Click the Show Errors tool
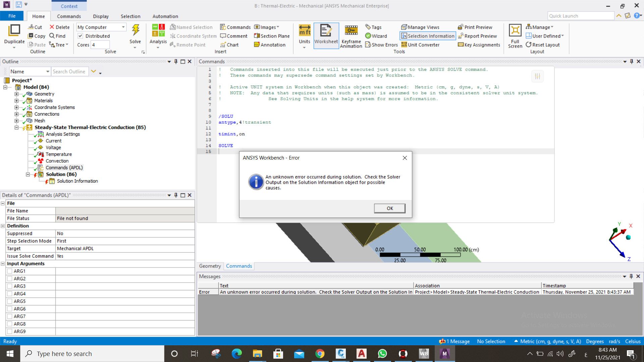The height and width of the screenshot is (362, 644). pos(381,45)
